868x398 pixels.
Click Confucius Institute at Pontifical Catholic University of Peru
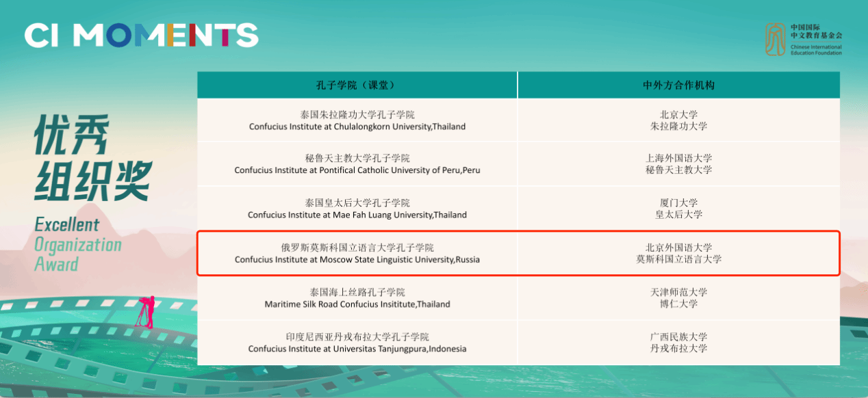click(x=357, y=170)
